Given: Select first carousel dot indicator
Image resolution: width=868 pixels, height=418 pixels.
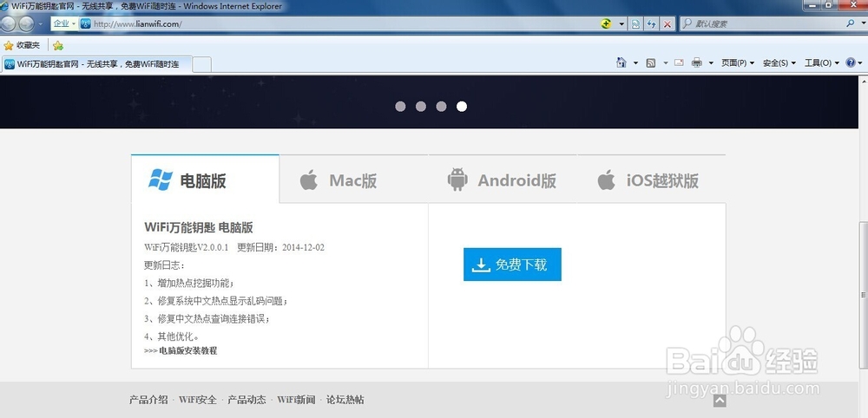Looking at the screenshot, I should (400, 106).
